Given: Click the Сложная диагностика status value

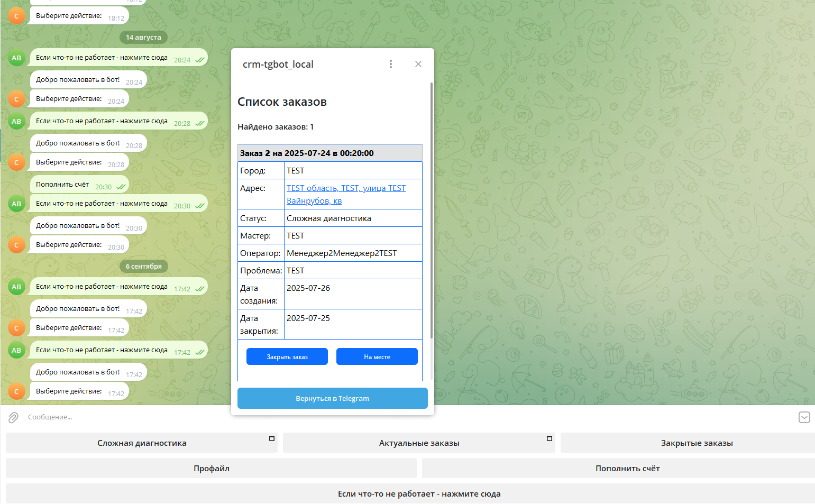Looking at the screenshot, I should coord(329,218).
